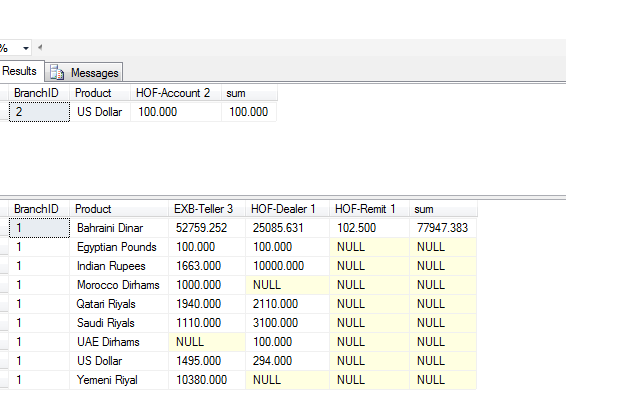The image size is (623, 420).
Task: Select the Qatari Riyals product cell
Action: [x=119, y=304]
